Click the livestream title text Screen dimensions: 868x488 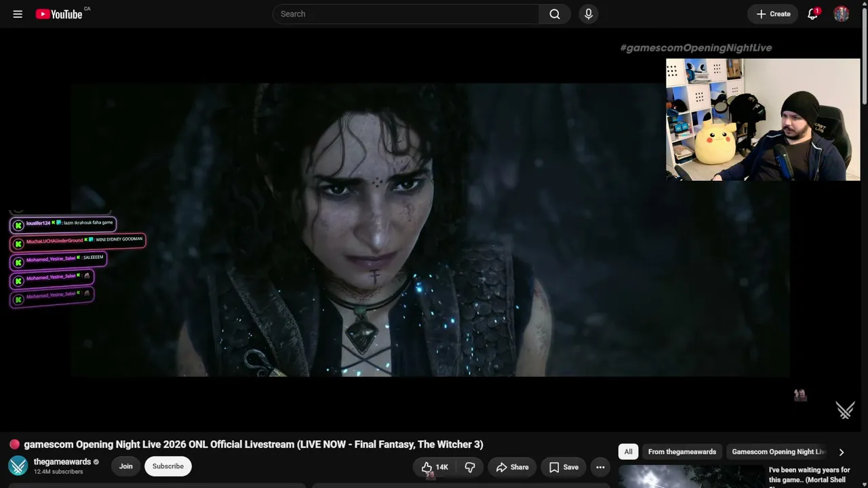click(x=254, y=445)
